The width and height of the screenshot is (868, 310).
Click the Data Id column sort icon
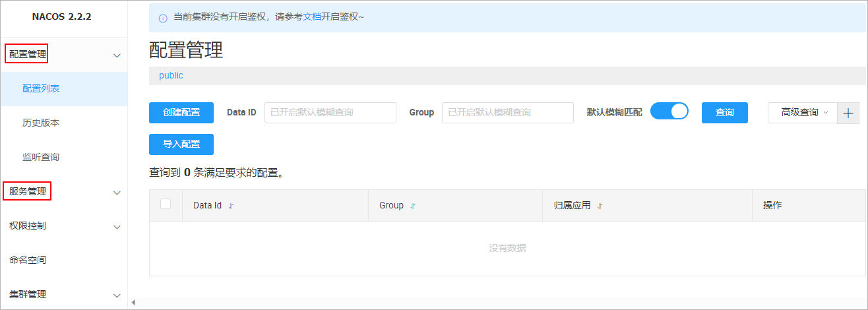[231, 206]
